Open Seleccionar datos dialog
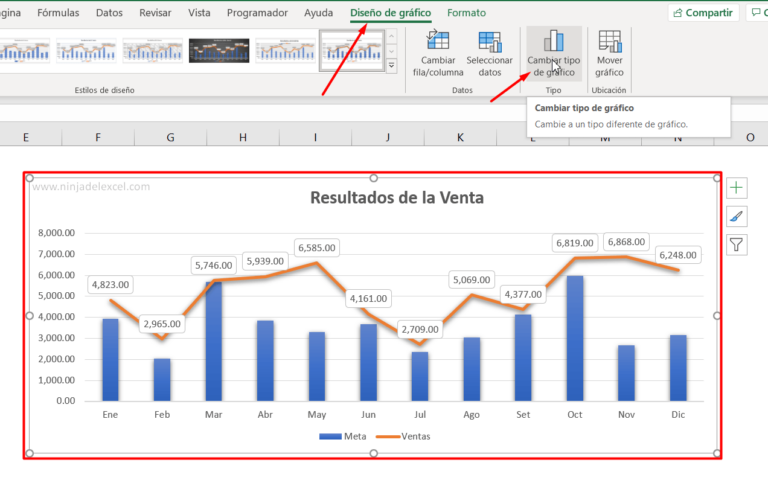The image size is (768, 486). [489, 42]
